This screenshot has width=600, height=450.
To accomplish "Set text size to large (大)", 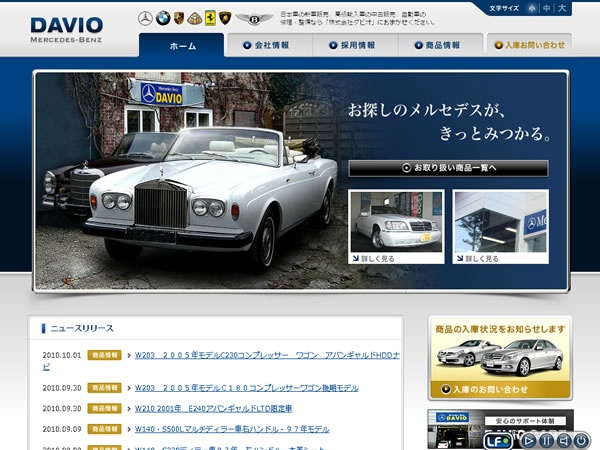I will (562, 8).
